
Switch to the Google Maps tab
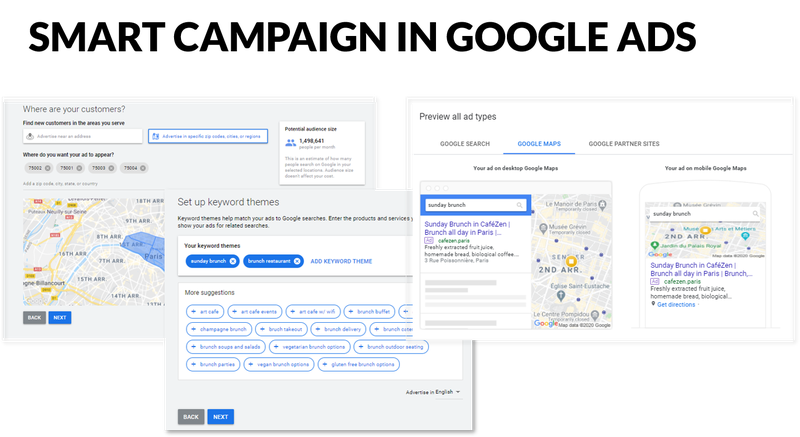pyautogui.click(x=539, y=144)
